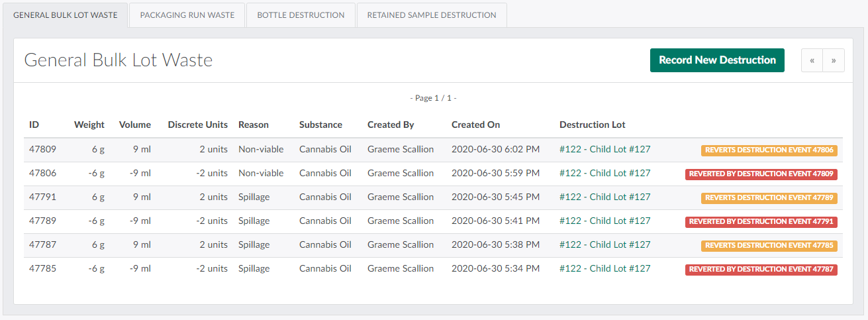Select the General Bulk Lot Waste tab
Image resolution: width=868 pixels, height=320 pixels.
click(x=65, y=15)
